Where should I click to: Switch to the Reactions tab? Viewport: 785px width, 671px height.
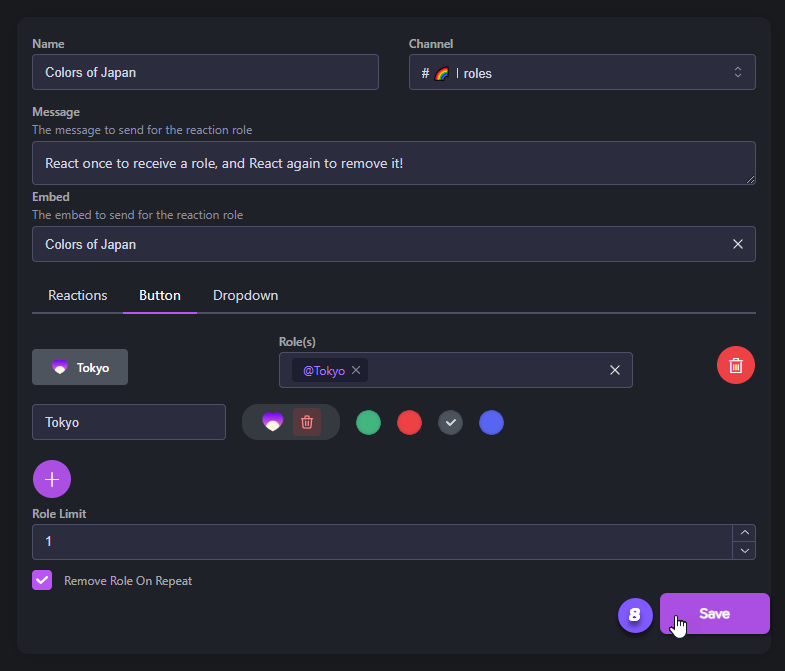tap(78, 295)
